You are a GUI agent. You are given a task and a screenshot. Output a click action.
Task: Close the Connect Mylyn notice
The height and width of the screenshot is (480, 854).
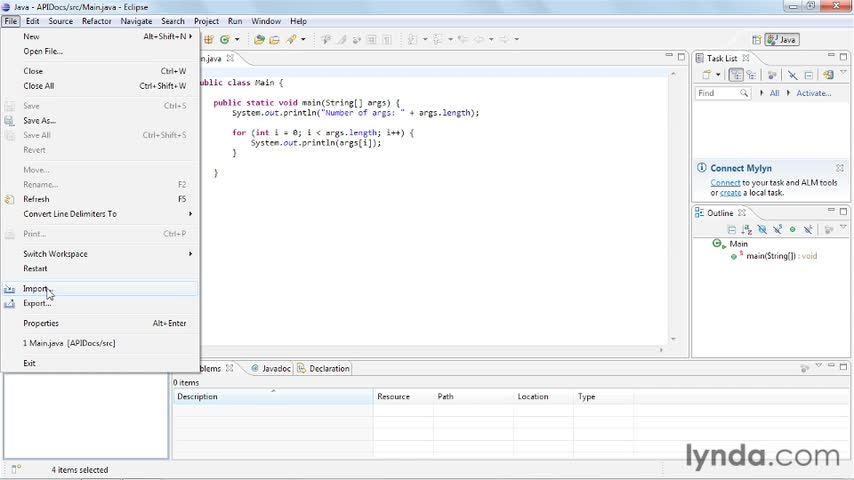839,168
